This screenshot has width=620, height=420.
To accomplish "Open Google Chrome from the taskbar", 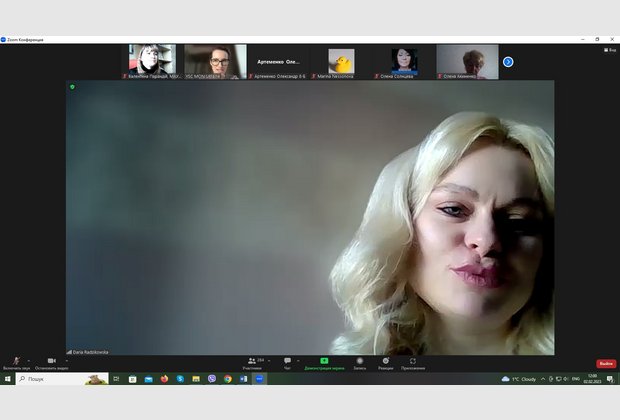I will (228, 379).
